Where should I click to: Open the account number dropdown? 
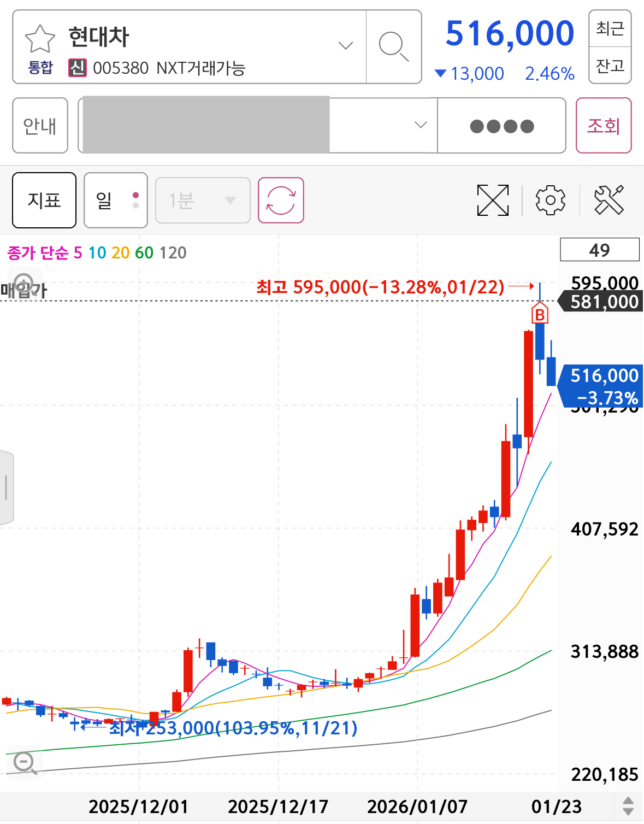(x=420, y=125)
